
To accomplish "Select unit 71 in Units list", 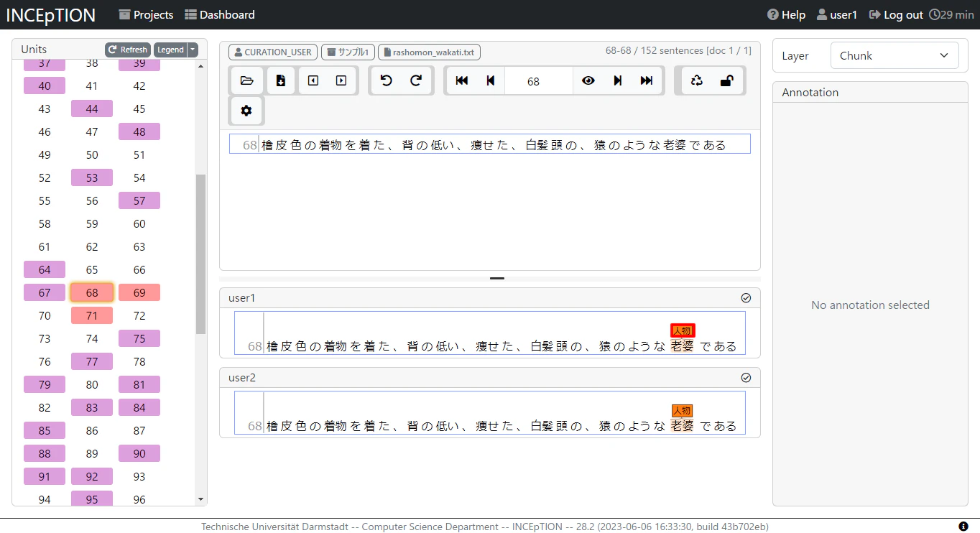I will point(92,315).
